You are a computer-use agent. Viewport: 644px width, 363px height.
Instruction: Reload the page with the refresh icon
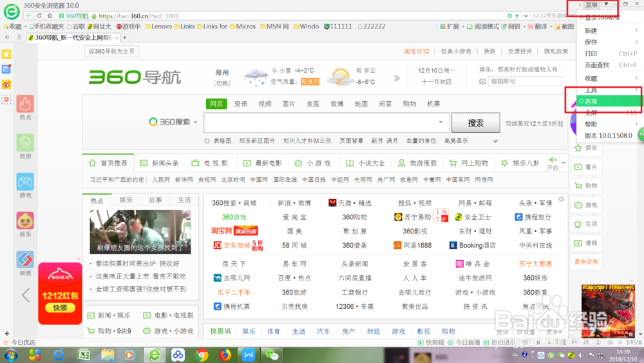(x=39, y=15)
